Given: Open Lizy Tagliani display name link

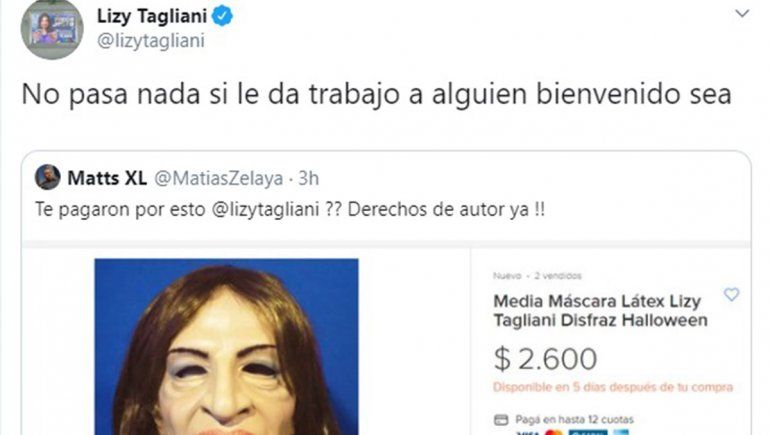Looking at the screenshot, I should point(152,16).
